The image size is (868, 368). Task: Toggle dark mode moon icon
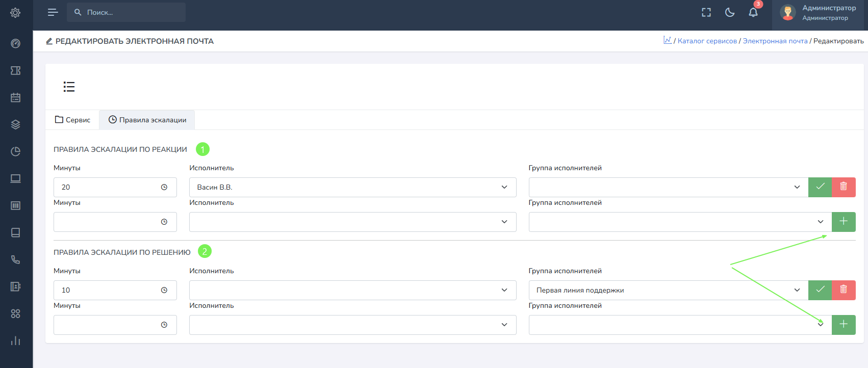point(730,13)
